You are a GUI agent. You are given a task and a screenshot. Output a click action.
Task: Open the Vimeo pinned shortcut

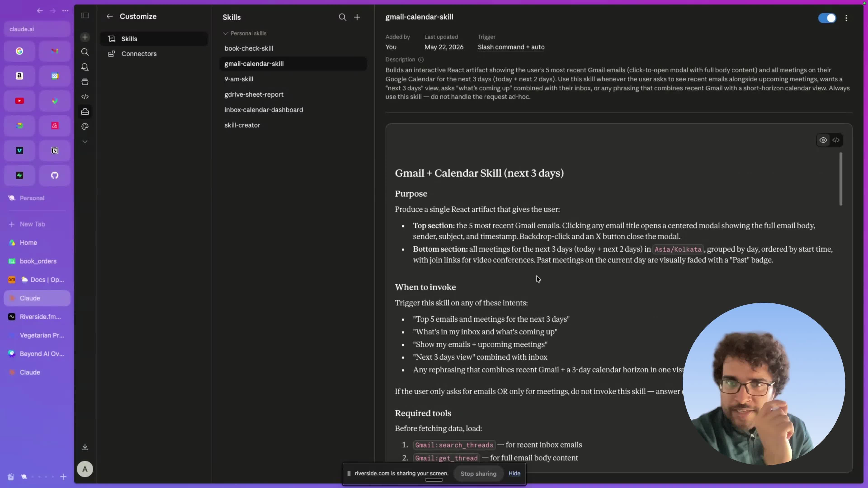tap(19, 150)
